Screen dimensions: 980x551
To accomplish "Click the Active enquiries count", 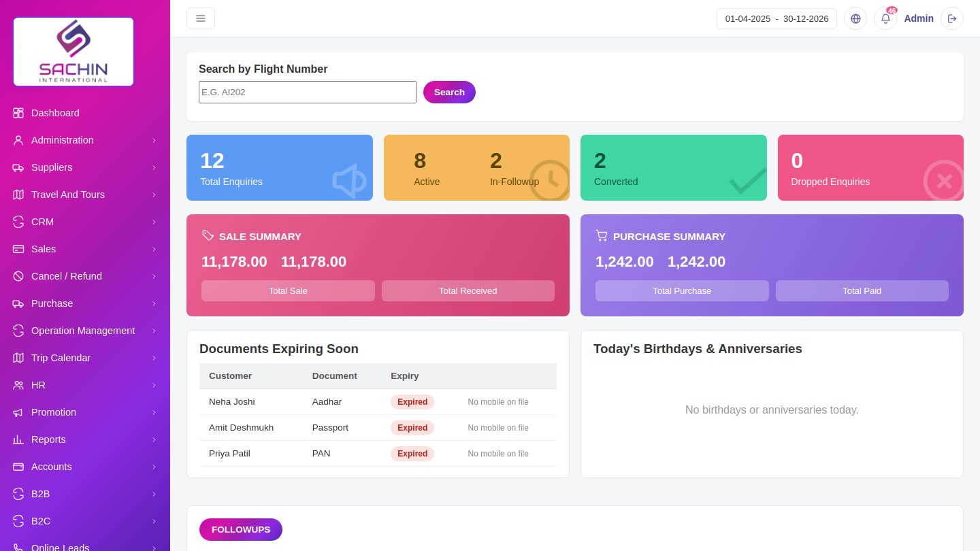I will [x=420, y=161].
